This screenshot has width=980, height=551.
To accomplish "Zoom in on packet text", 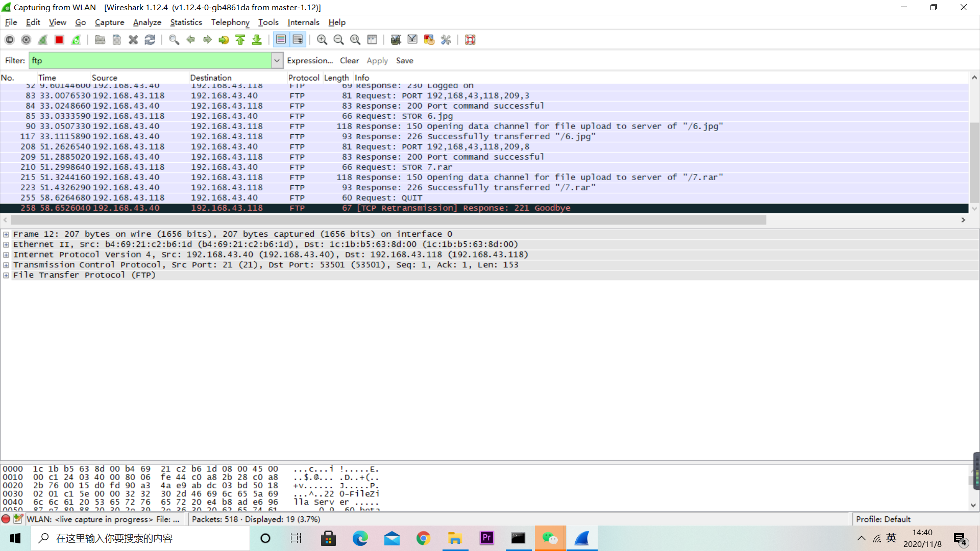I will 322,40.
